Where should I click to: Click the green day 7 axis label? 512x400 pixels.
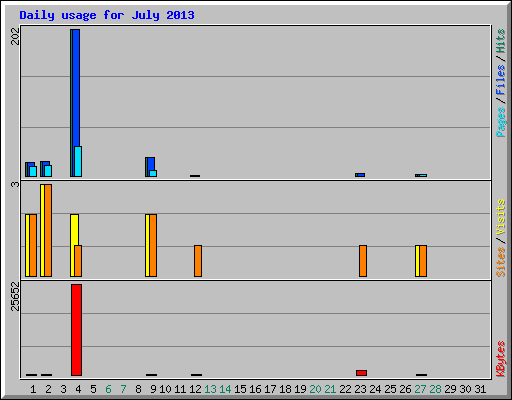point(123,389)
